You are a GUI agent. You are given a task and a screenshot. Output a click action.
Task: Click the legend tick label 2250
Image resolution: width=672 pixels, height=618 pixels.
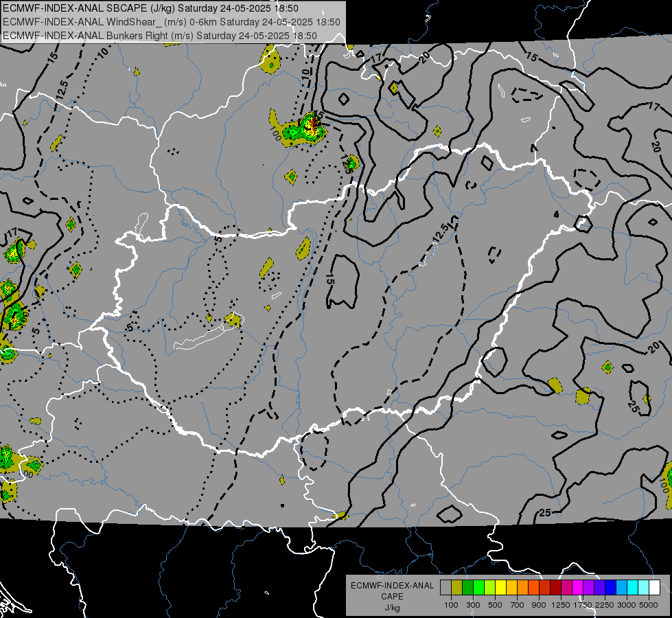pos(605,605)
